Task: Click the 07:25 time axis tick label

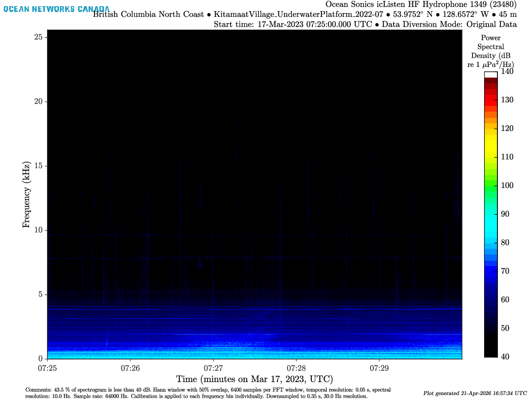Action: pos(47,368)
